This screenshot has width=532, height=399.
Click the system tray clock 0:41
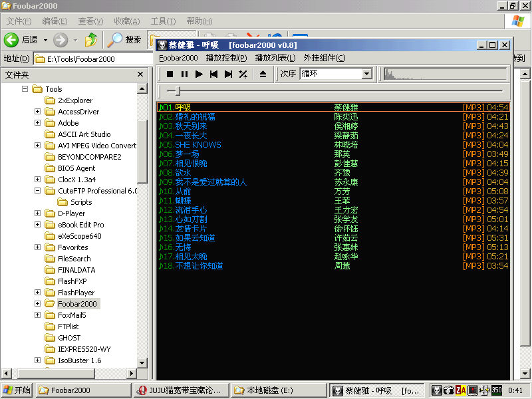pyautogui.click(x=515, y=390)
